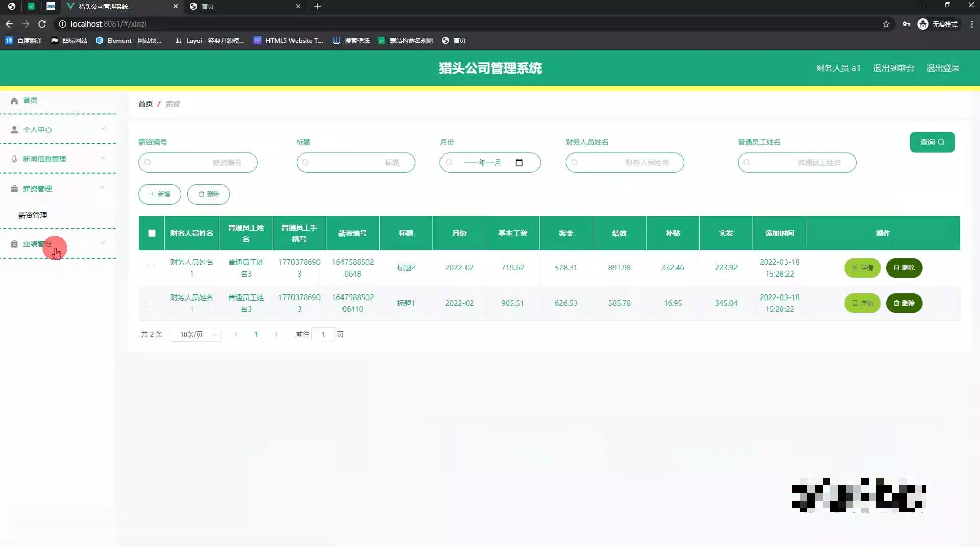Go to next page arrow in pagination
This screenshot has height=547, width=980.
[x=276, y=334]
